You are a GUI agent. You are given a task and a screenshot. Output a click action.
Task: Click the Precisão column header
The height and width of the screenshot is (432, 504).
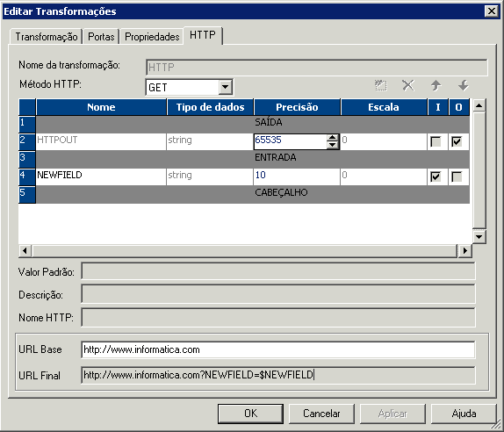pyautogui.click(x=297, y=107)
